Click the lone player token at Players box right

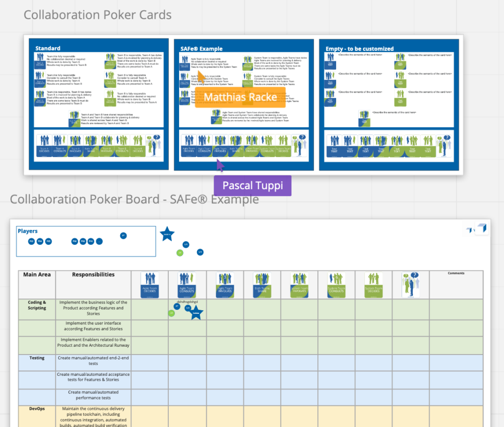[x=124, y=236]
